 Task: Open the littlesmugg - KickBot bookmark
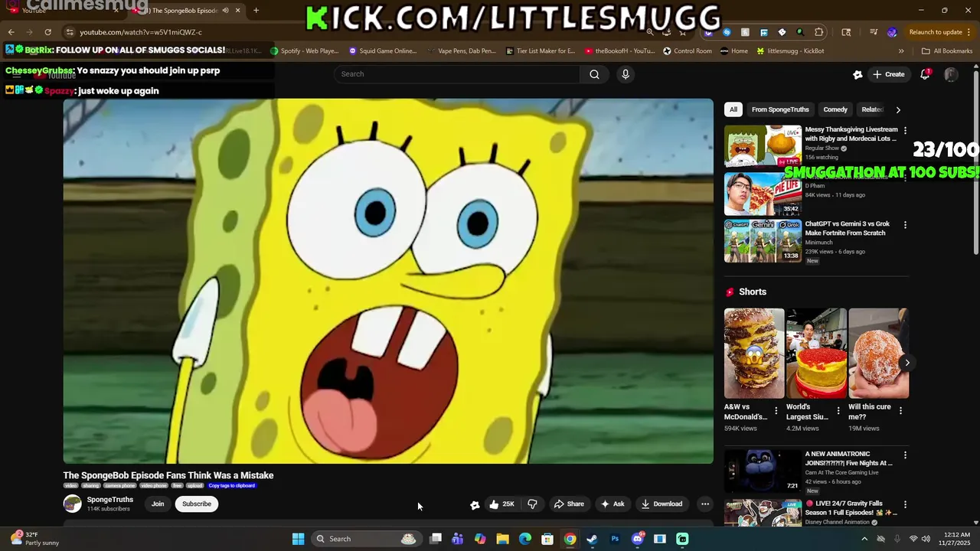tap(790, 51)
